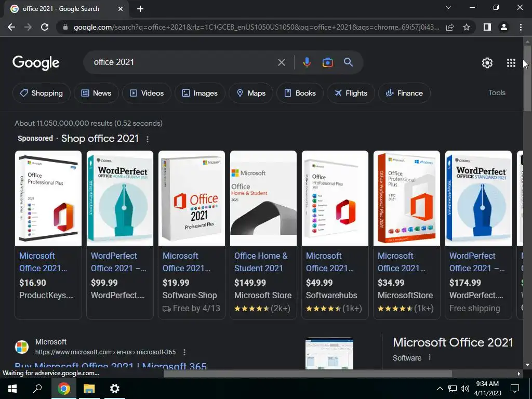
Task: Open the Chrome profile avatar
Action: coord(504,27)
